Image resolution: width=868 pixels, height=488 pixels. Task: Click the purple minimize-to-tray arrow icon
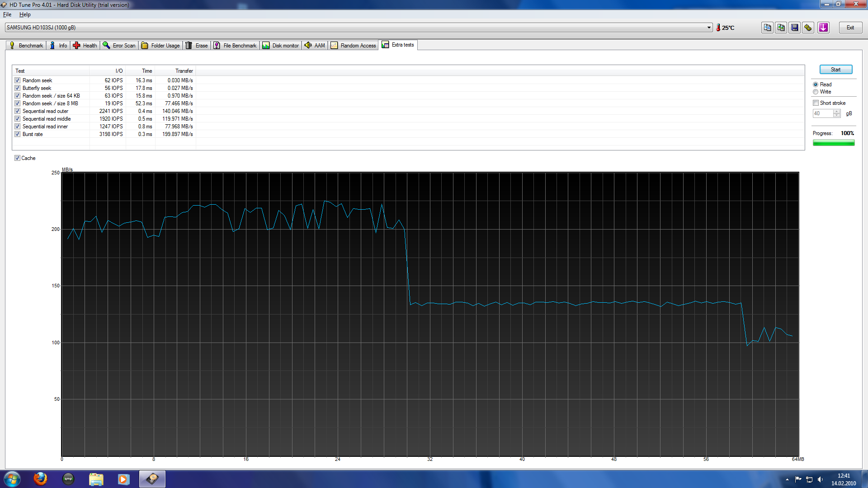823,28
